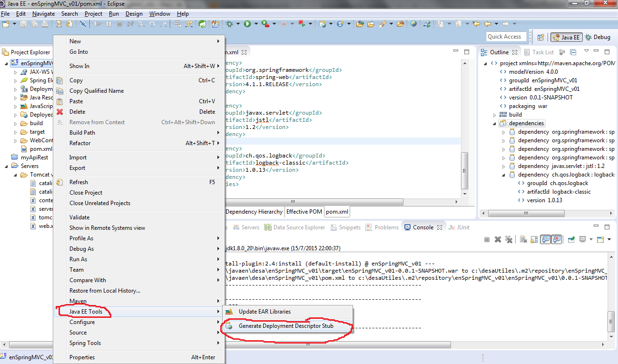This screenshot has width=618, height=364.
Task: Expand the Maven submenu
Action: point(218,301)
